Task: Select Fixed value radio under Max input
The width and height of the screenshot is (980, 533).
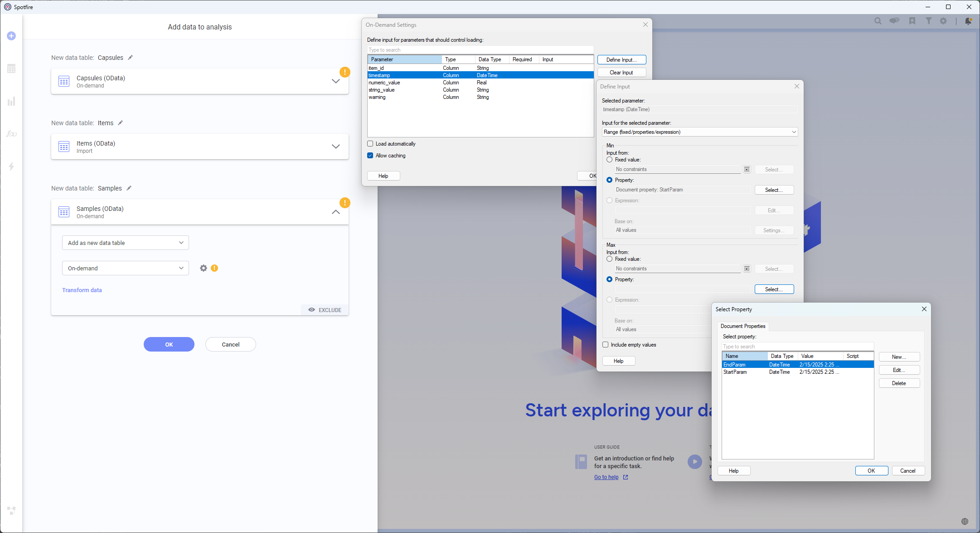Action: (609, 259)
